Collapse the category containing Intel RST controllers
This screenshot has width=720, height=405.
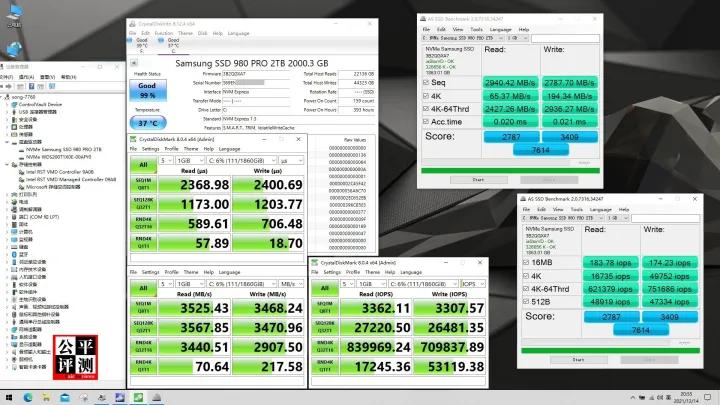[x=7, y=164]
